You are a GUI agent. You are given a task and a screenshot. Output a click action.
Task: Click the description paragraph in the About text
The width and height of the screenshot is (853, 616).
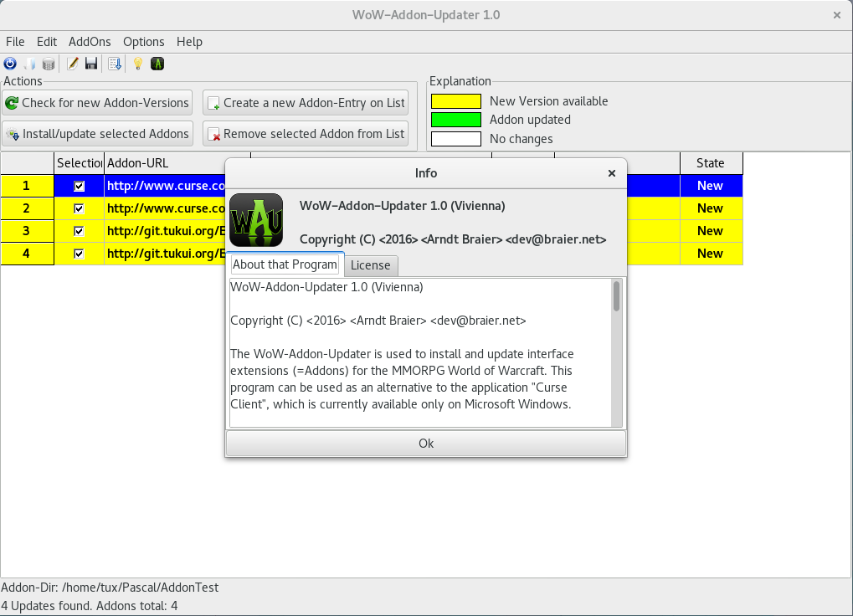point(402,379)
